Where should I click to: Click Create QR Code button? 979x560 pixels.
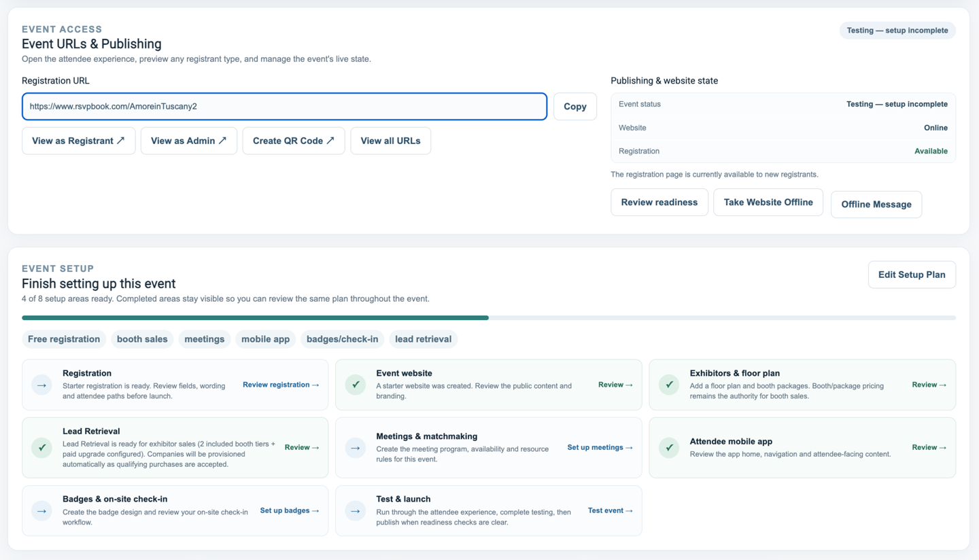[294, 141]
